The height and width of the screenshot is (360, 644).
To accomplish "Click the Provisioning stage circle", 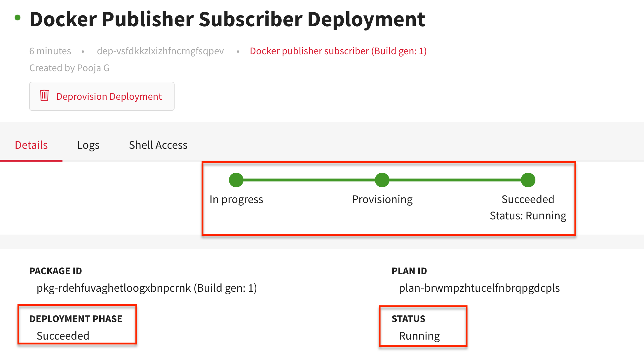I will (382, 179).
